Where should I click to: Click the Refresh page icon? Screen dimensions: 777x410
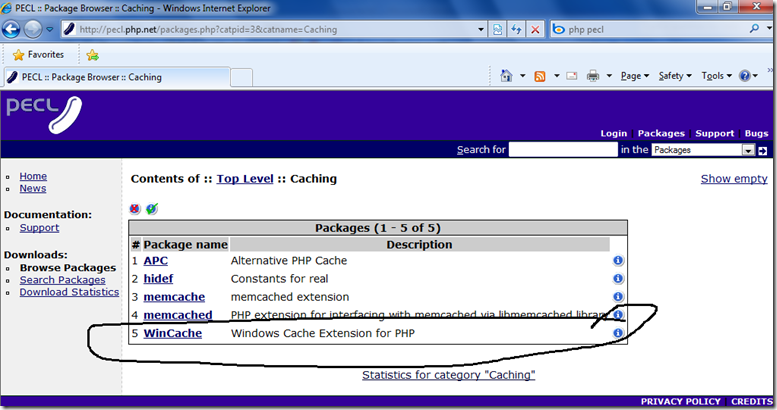[x=516, y=29]
